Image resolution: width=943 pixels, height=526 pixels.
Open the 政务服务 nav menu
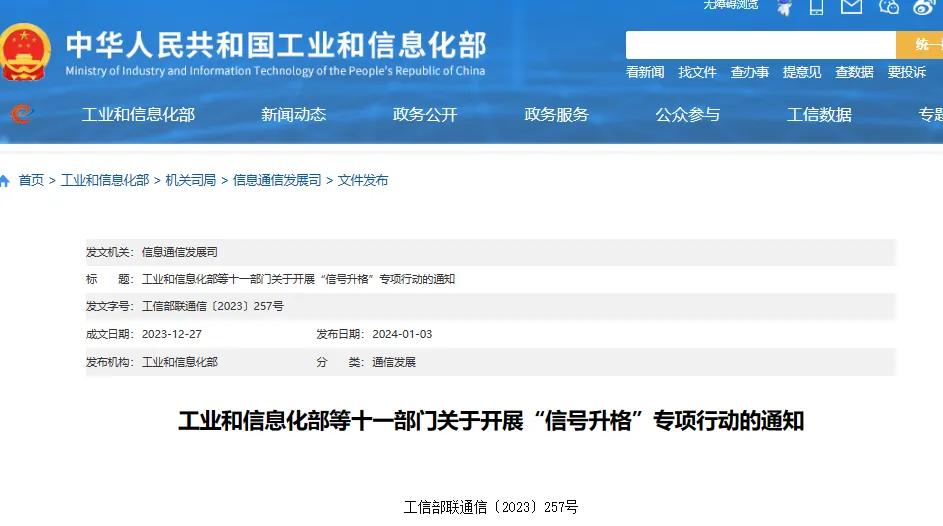556,114
